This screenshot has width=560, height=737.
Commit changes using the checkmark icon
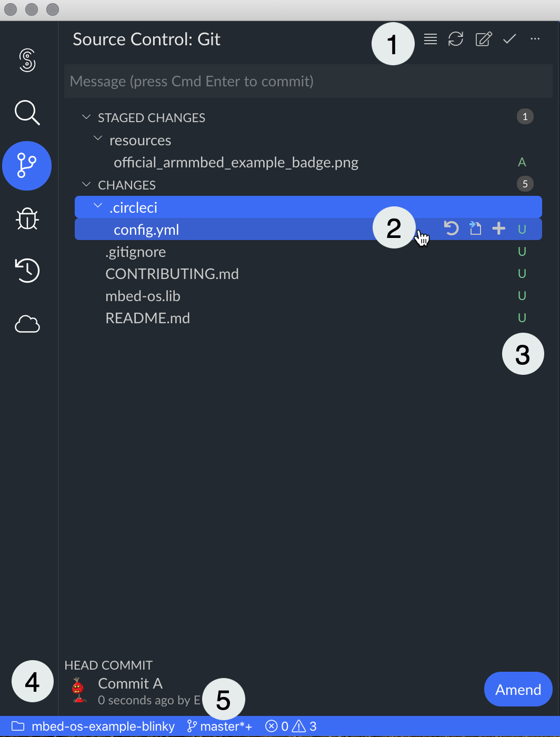pos(508,39)
